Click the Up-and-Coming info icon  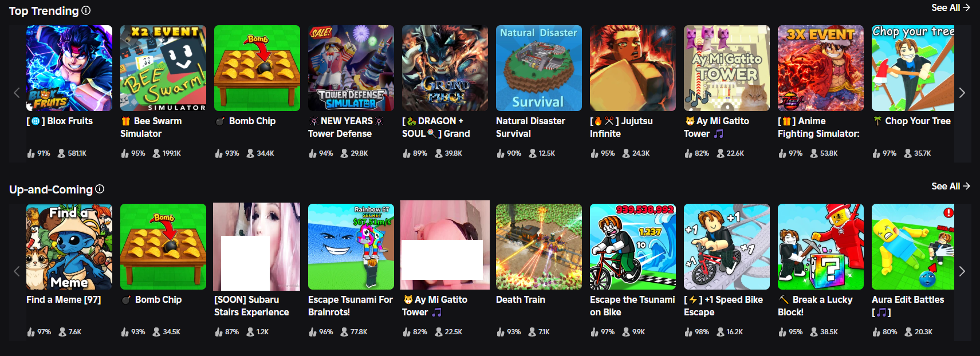(x=100, y=189)
